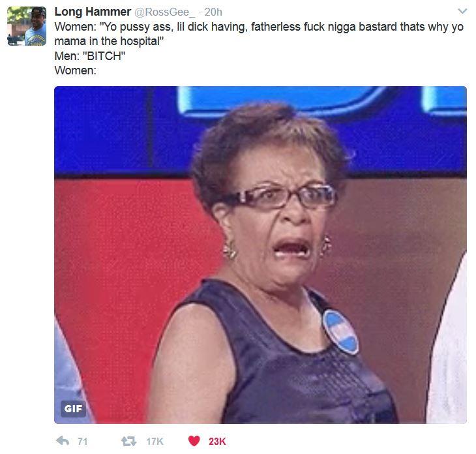
Task: Click the words "mama in the hospital"
Action: tap(107, 41)
